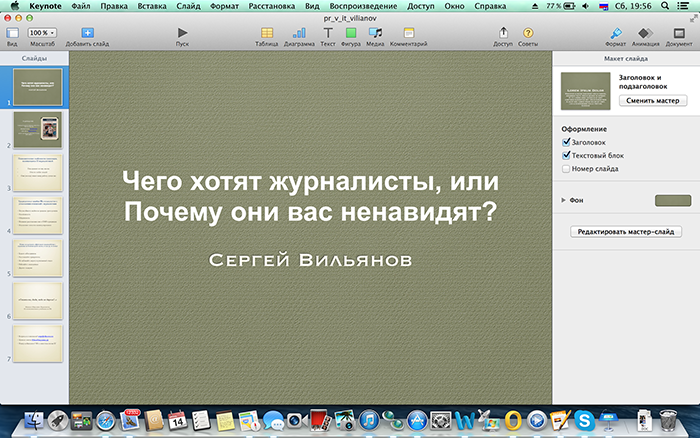This screenshot has width=700, height=438.
Task: Open the Советы tips icon
Action: pos(528,33)
